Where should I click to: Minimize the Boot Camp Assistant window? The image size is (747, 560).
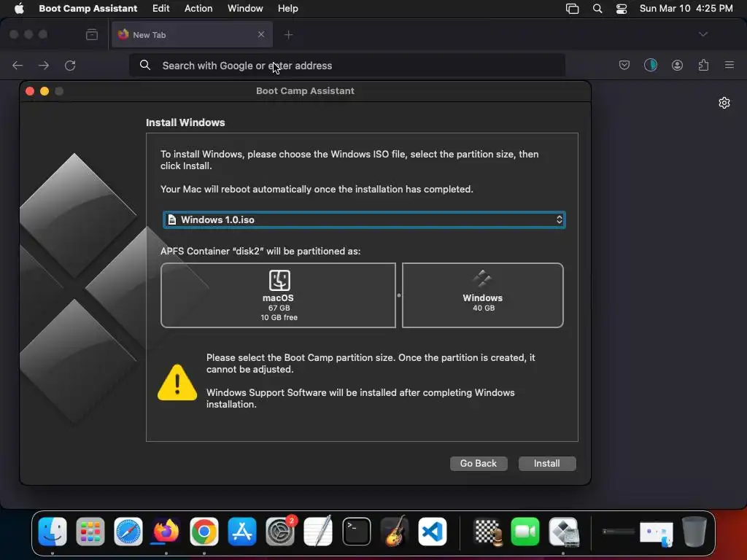coord(44,91)
